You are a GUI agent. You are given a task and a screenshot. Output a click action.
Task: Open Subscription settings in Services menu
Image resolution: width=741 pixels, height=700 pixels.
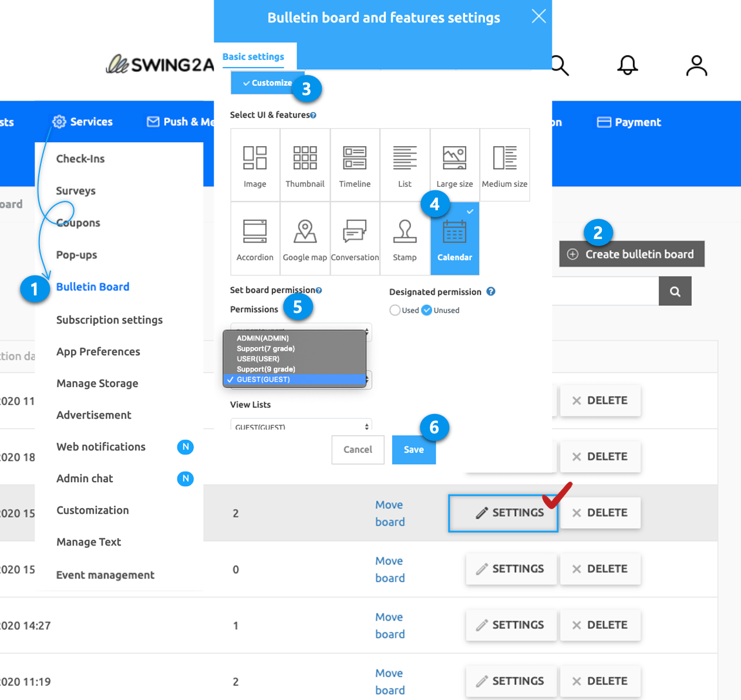[x=109, y=320]
